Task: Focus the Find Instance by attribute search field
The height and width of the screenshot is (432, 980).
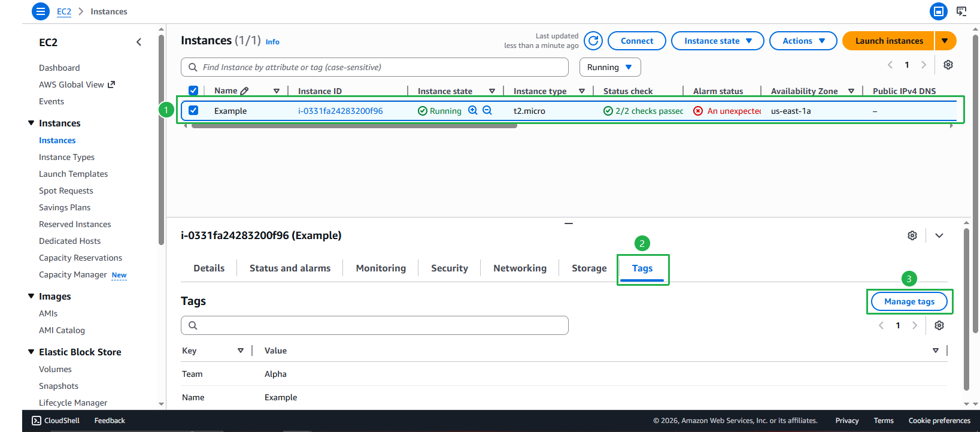Action: click(x=375, y=67)
